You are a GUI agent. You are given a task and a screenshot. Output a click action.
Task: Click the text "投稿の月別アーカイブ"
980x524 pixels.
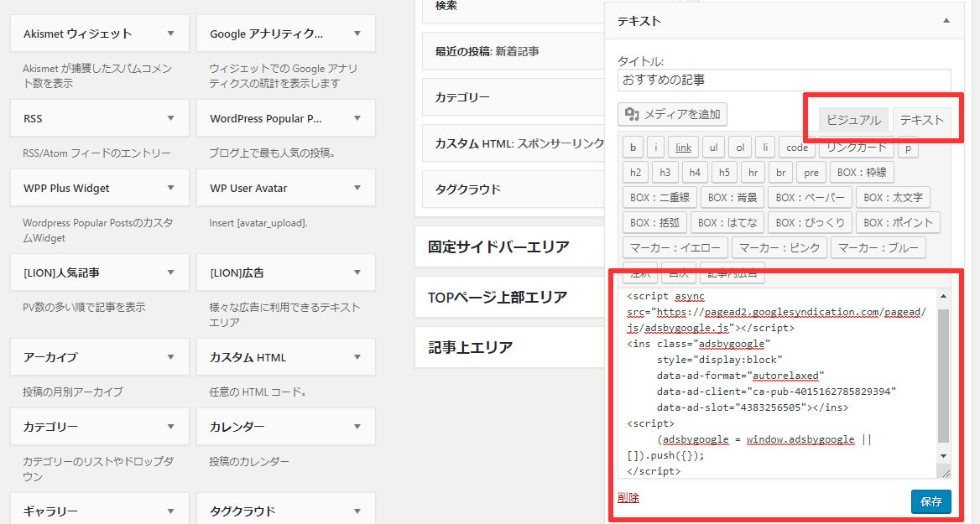point(72,392)
